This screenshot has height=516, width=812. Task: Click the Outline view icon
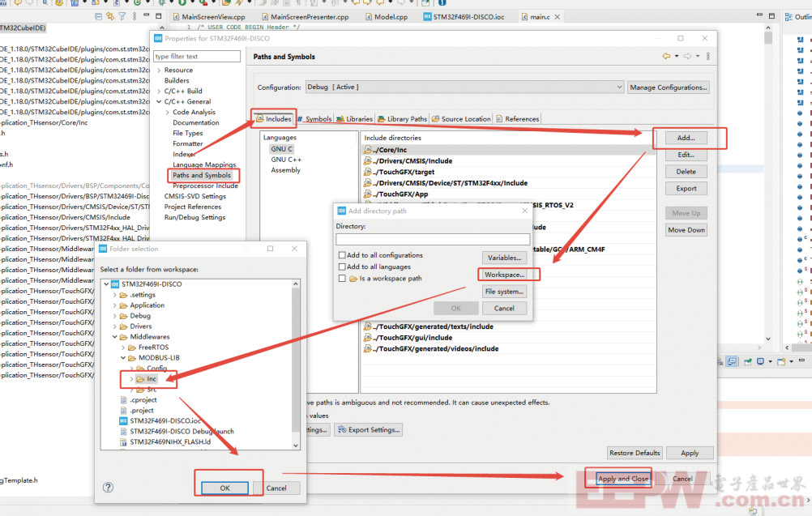click(x=788, y=17)
